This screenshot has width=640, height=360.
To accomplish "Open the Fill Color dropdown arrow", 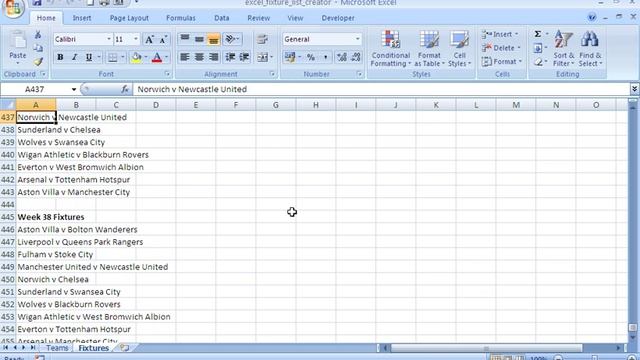I will (146, 58).
